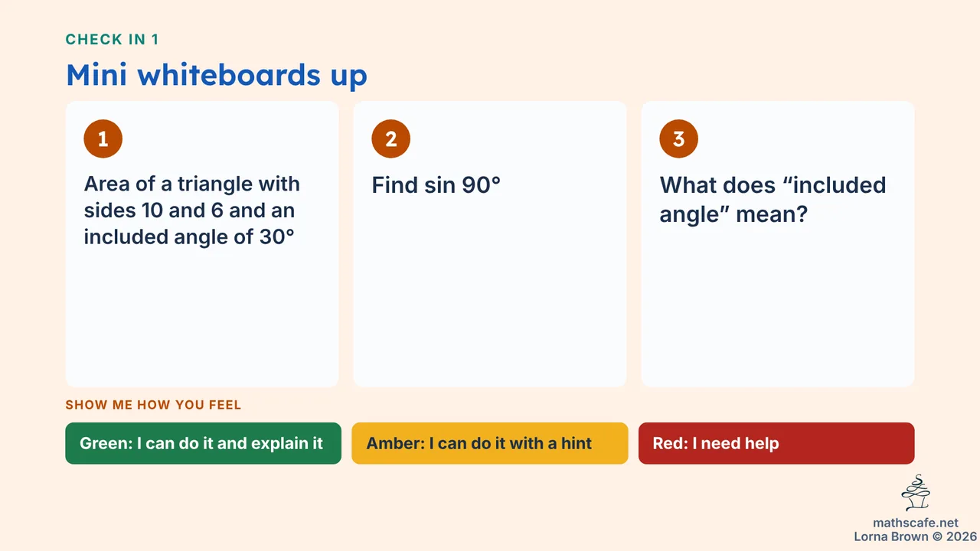The height and width of the screenshot is (551, 980).
Task: Click the included angle question text
Action: tap(773, 198)
